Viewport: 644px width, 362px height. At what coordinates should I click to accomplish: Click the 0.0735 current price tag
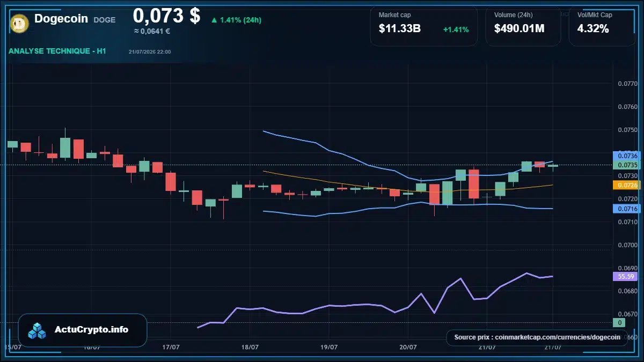click(x=627, y=165)
